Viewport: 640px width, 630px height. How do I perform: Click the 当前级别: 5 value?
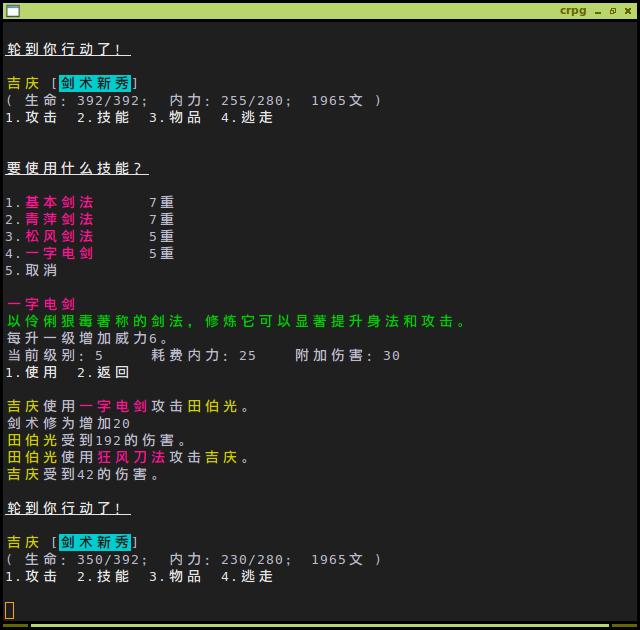point(55,355)
